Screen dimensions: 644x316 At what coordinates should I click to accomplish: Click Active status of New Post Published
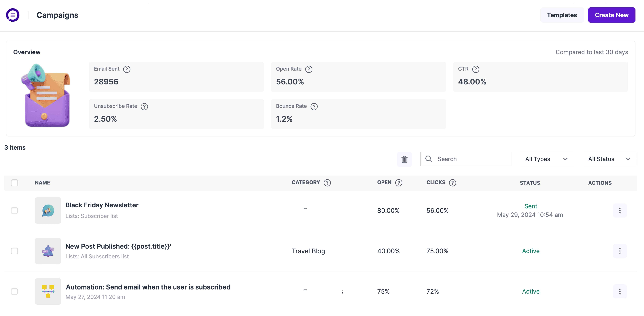pos(530,251)
